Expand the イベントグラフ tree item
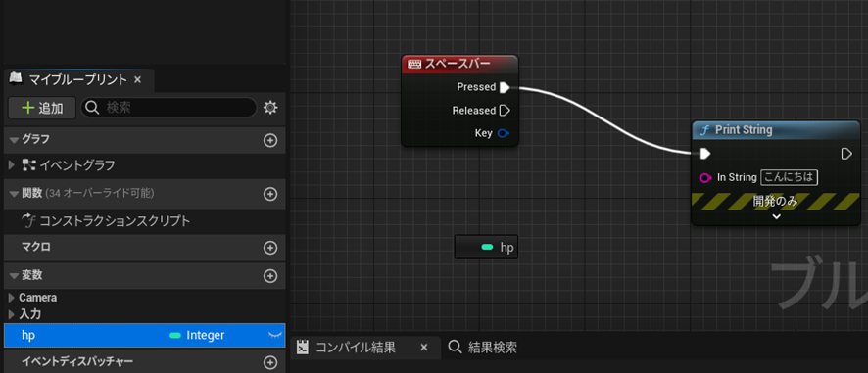The height and width of the screenshot is (373, 868). tap(12, 164)
